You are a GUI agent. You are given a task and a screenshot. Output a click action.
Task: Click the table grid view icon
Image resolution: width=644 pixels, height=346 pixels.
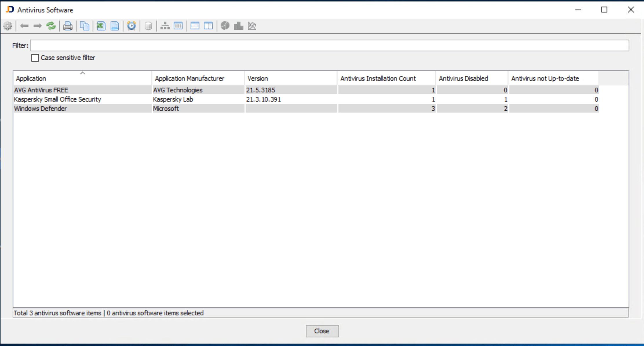pyautogui.click(x=178, y=26)
